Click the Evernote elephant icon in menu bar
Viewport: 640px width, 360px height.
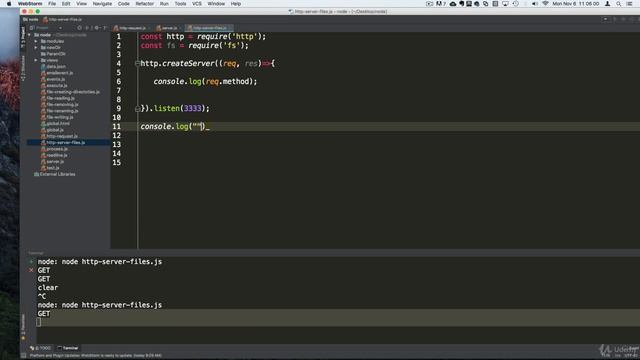pyautogui.click(x=462, y=4)
